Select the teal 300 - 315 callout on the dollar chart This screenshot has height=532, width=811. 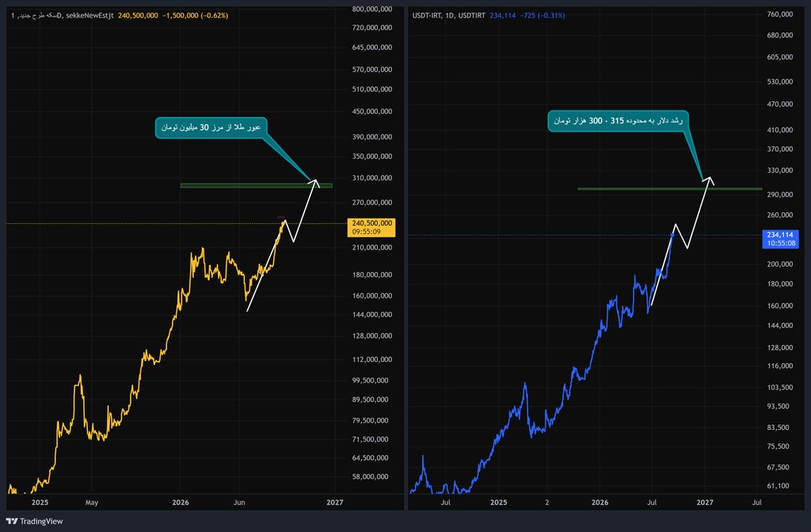click(618, 121)
